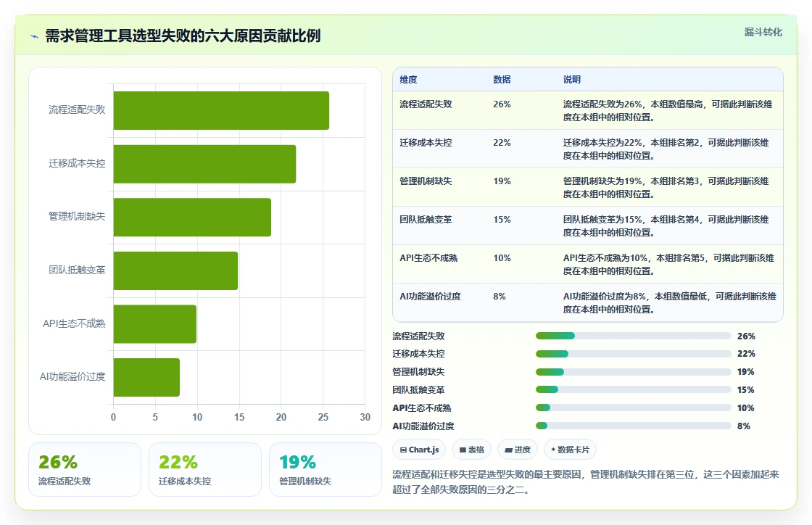
Task: Click the 10% value in the table
Action: (x=502, y=258)
